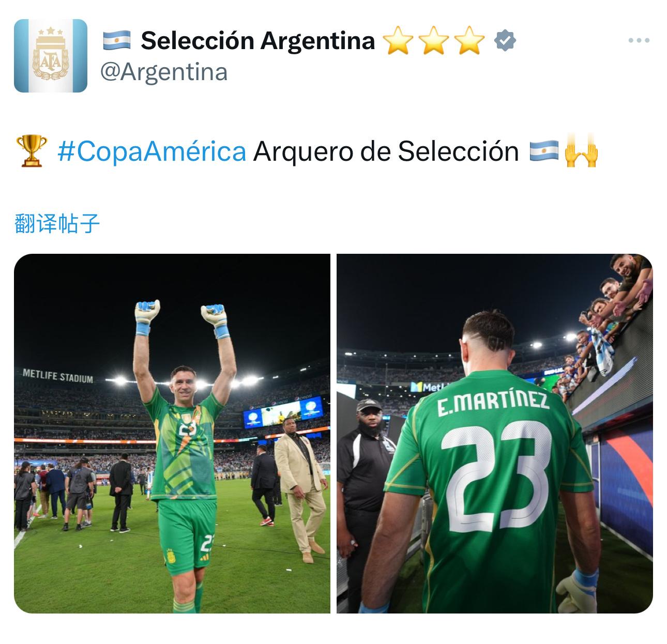
Task: Click the three gold stars after the name
Action: coord(435,41)
